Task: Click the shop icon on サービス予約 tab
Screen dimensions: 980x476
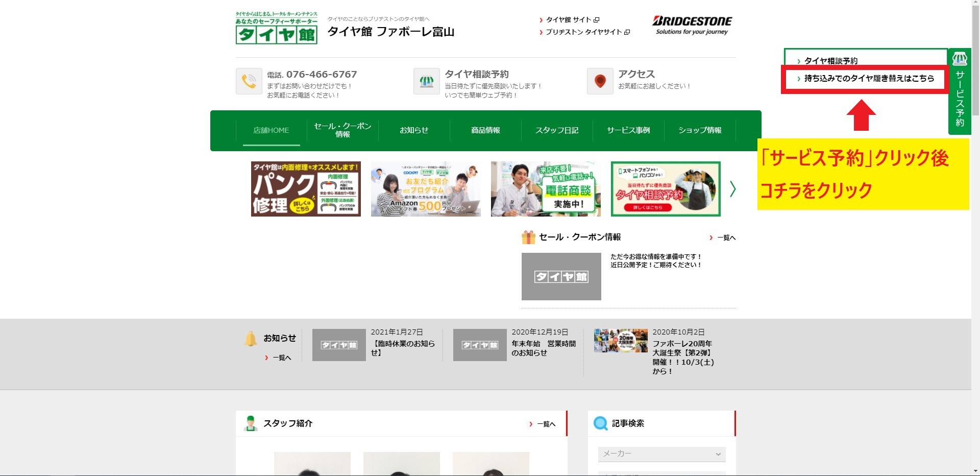Action: click(x=960, y=59)
